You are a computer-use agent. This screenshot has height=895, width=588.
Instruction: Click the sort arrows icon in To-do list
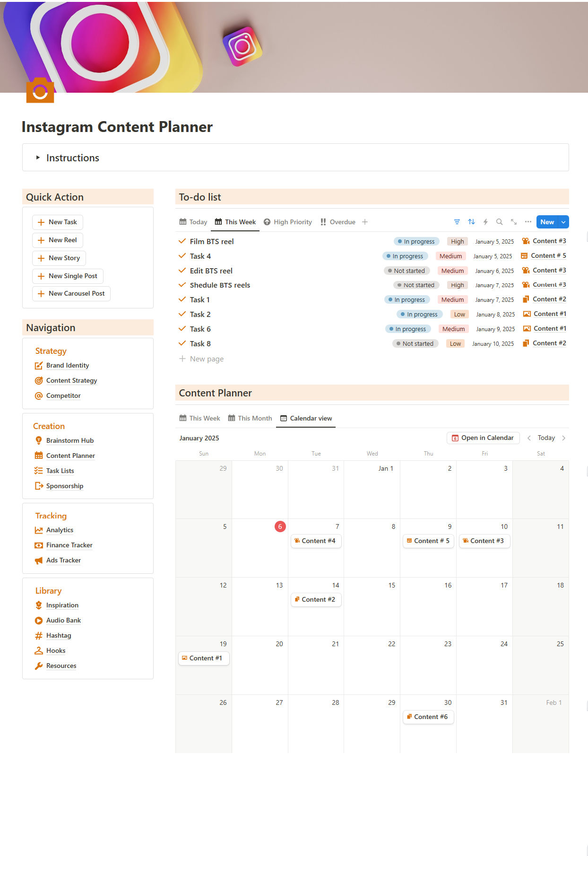coord(471,222)
